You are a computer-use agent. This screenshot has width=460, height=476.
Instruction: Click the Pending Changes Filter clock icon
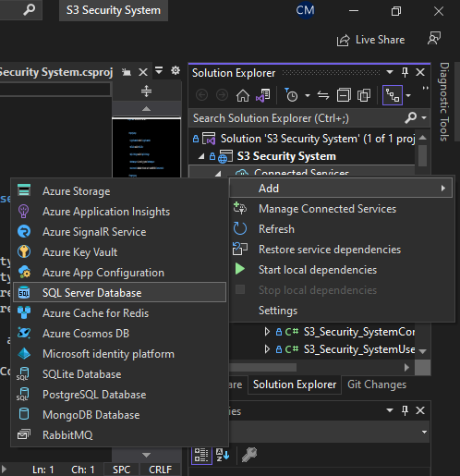click(291, 95)
